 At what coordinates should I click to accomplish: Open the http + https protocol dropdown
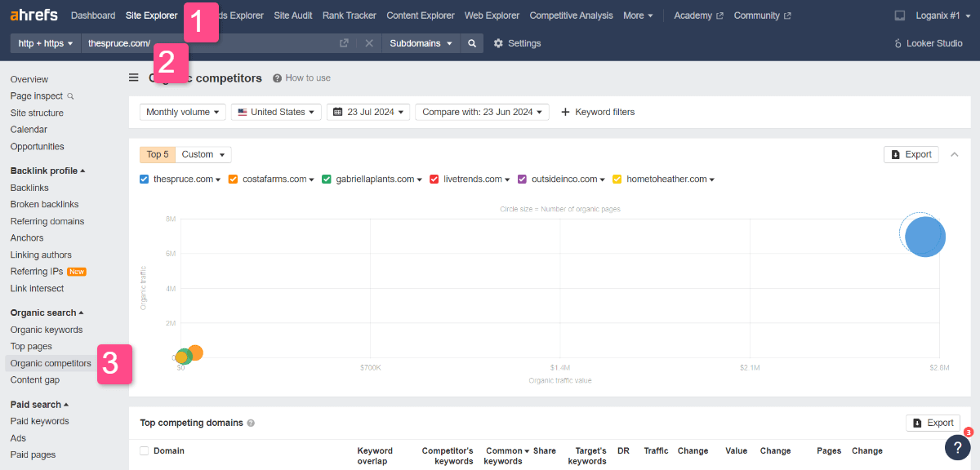coord(46,43)
